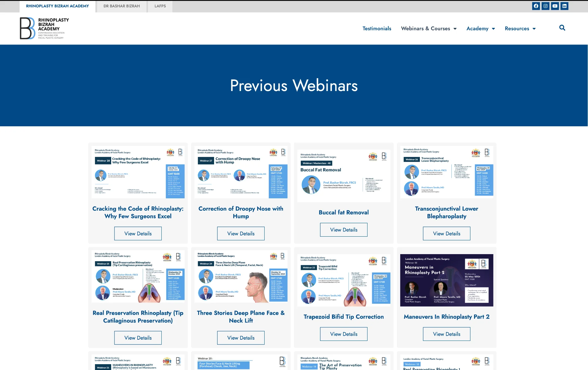The image size is (588, 370).
Task: View details for Transconjunctival Lower Blepharoplasty
Action: point(447,234)
